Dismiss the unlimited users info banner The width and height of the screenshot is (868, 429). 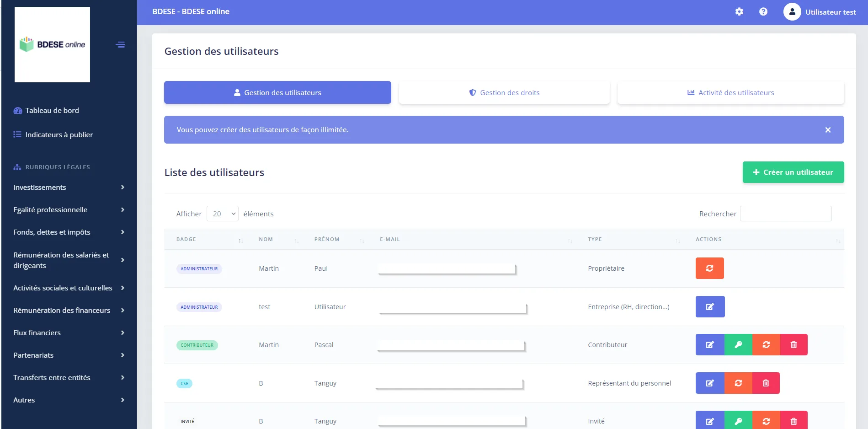[828, 130]
